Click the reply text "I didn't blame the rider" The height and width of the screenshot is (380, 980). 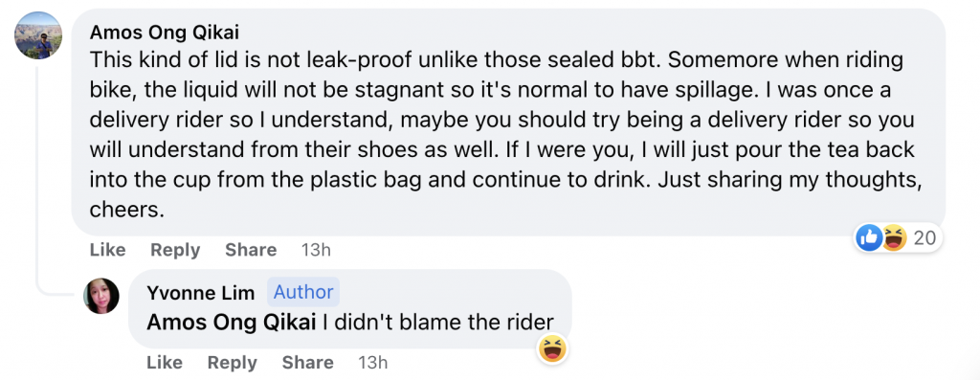[437, 323]
